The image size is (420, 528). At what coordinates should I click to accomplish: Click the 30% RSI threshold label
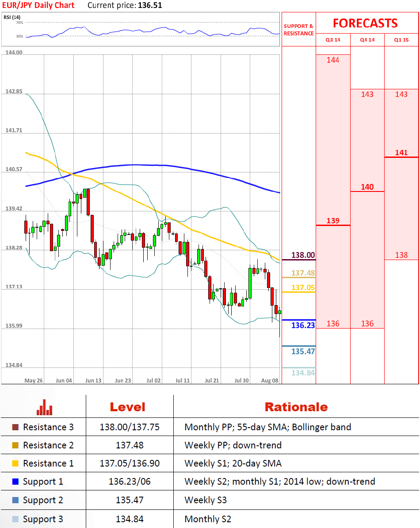click(x=19, y=36)
